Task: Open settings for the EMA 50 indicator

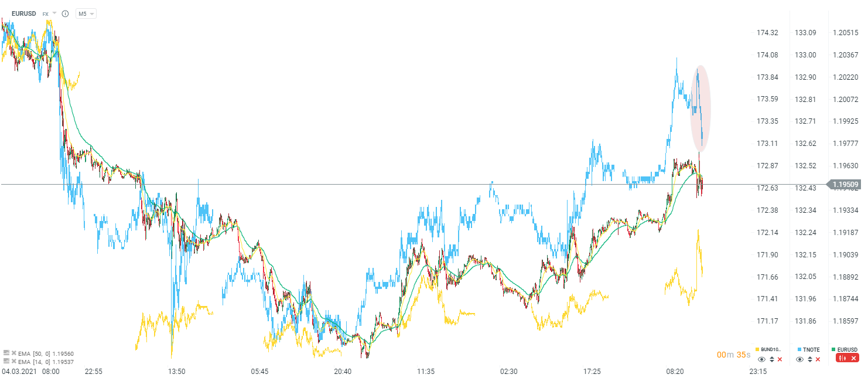Action: click(7, 353)
